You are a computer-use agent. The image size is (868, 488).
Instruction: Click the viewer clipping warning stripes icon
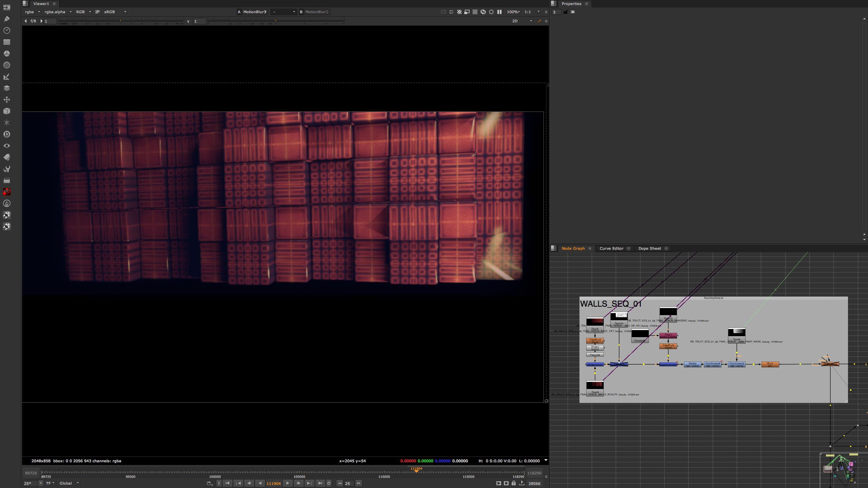point(459,12)
